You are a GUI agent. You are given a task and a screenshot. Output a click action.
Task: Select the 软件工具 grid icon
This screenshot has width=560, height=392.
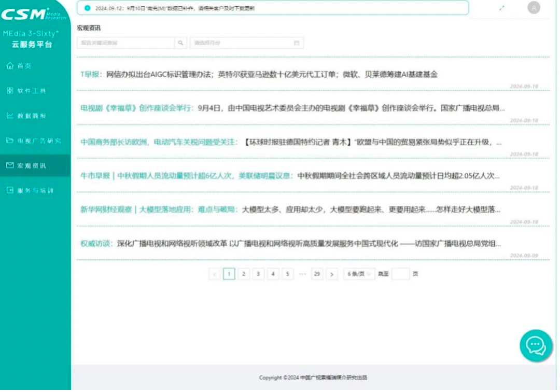10,91
